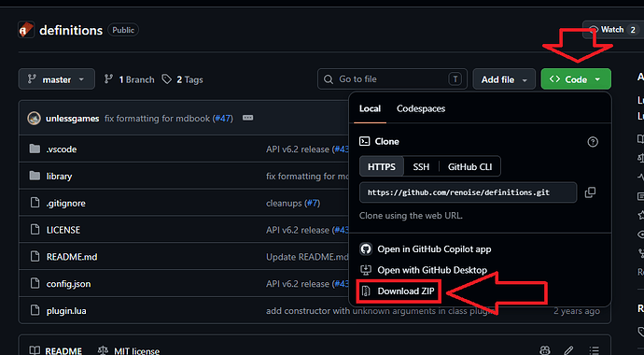644x355 pixels.
Task: Click '2 years ago' timestamp for plugin.lua
Action: [x=577, y=311]
